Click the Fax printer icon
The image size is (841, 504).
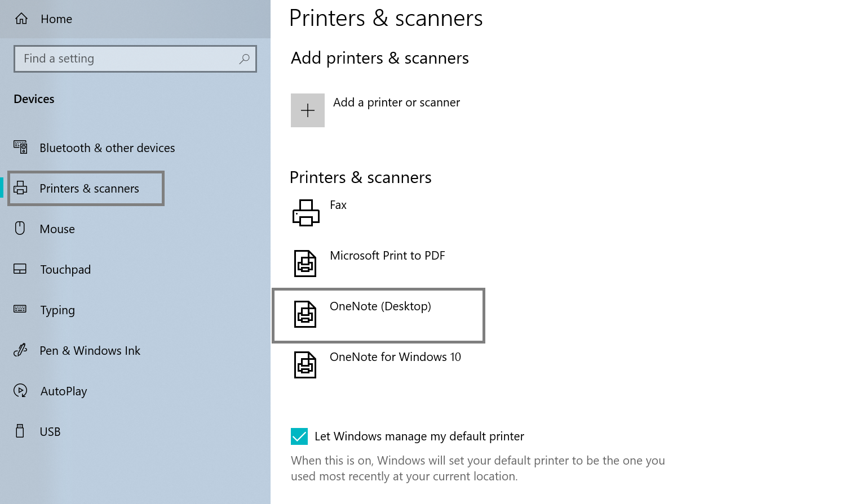click(x=306, y=213)
